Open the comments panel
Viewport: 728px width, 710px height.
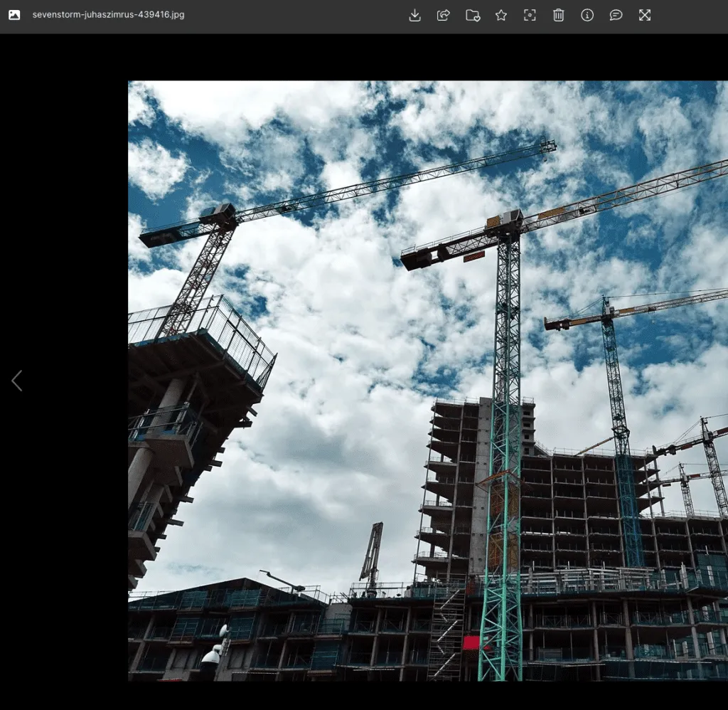[x=616, y=16]
